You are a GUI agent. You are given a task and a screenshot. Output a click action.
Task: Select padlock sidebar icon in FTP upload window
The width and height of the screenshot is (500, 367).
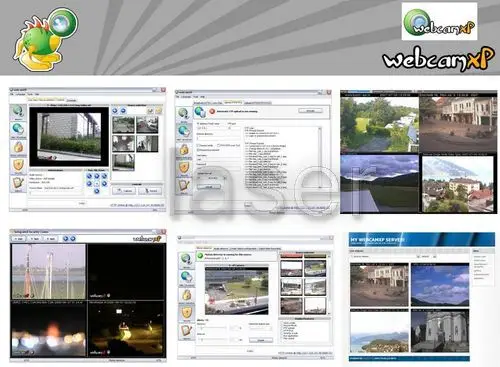[x=184, y=149]
